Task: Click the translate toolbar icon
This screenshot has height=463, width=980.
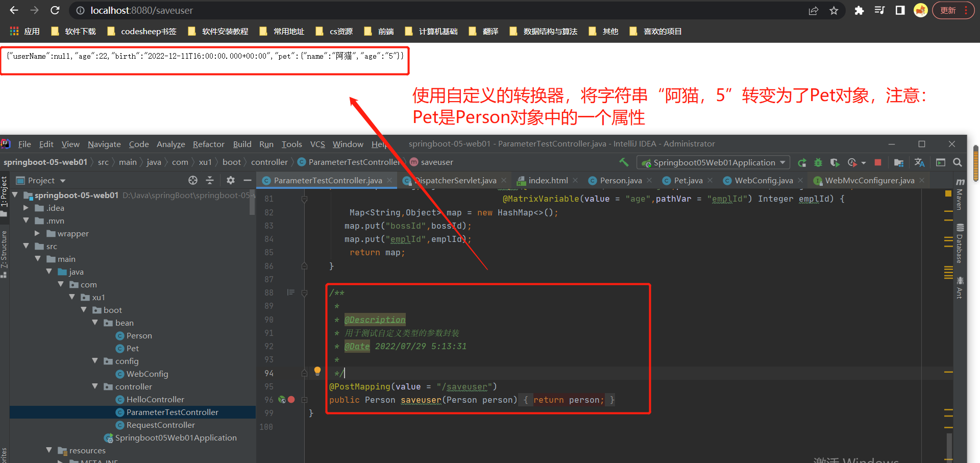Action: (x=919, y=162)
